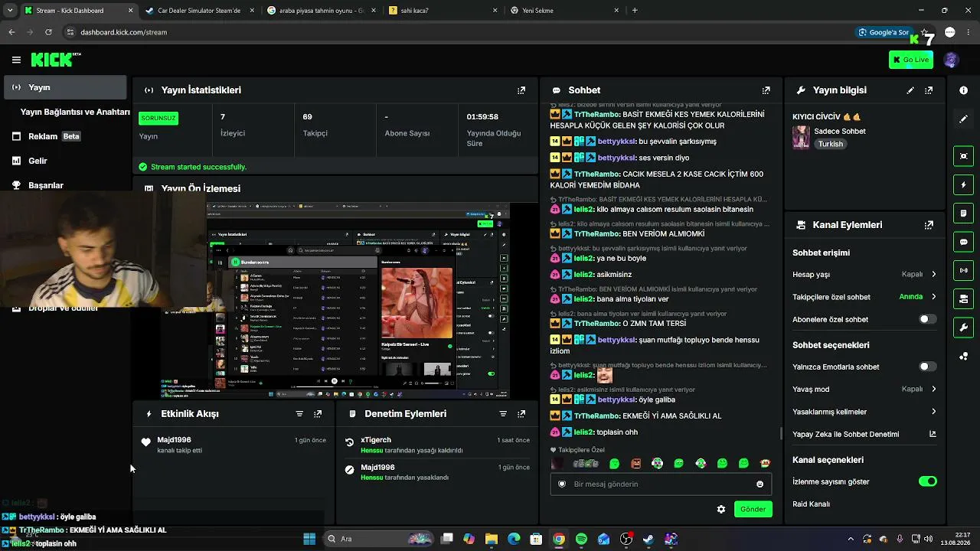
Task: Click the Chrome address bar URL
Action: coord(123,32)
